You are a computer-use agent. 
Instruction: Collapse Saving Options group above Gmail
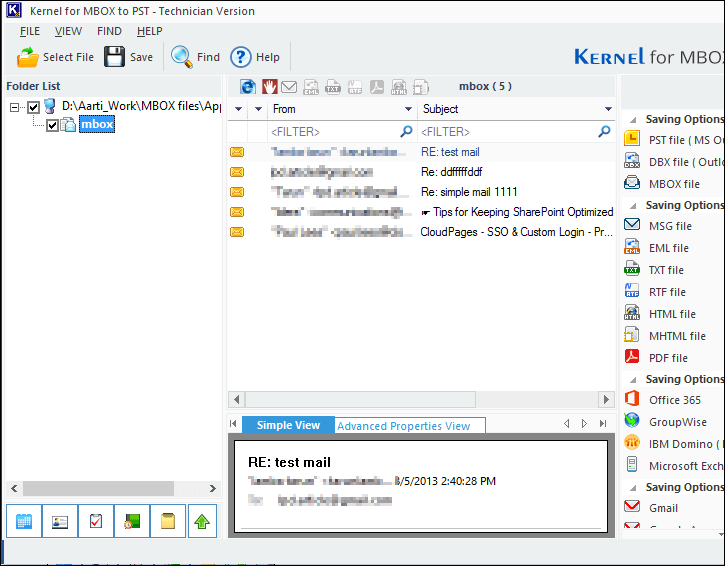(x=633, y=488)
